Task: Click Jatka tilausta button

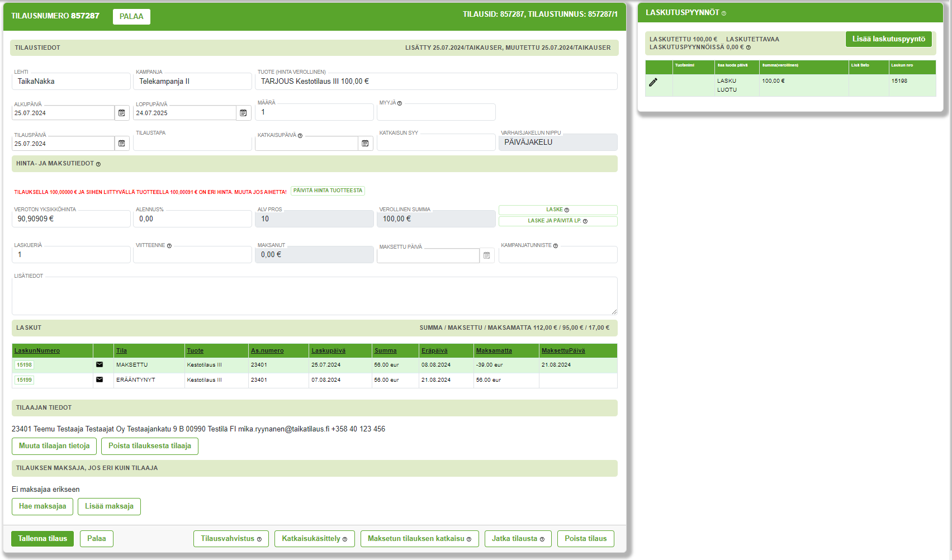Action: tap(518, 539)
